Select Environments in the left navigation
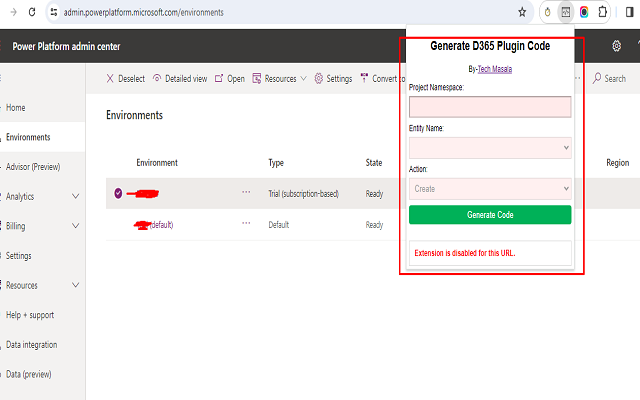Screen dimensions: 640x400 28,137
